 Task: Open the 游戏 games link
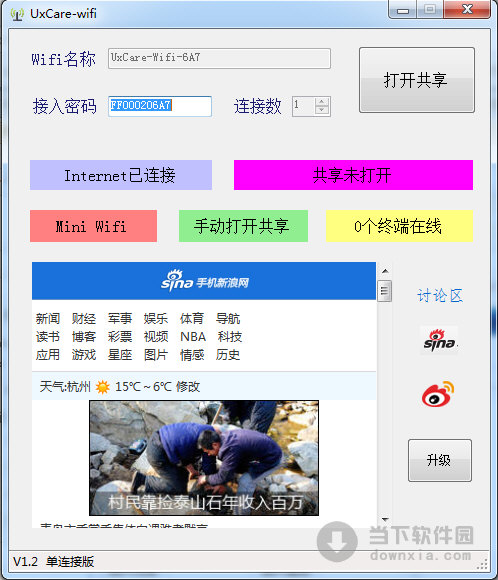[84, 355]
